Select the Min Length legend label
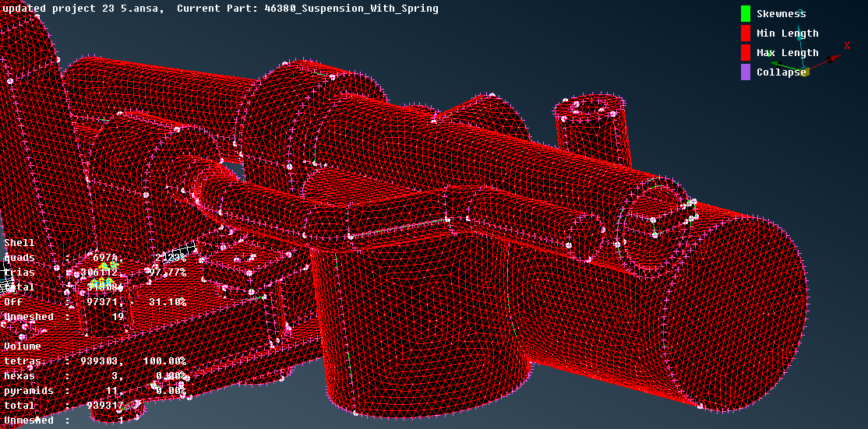 pos(787,33)
